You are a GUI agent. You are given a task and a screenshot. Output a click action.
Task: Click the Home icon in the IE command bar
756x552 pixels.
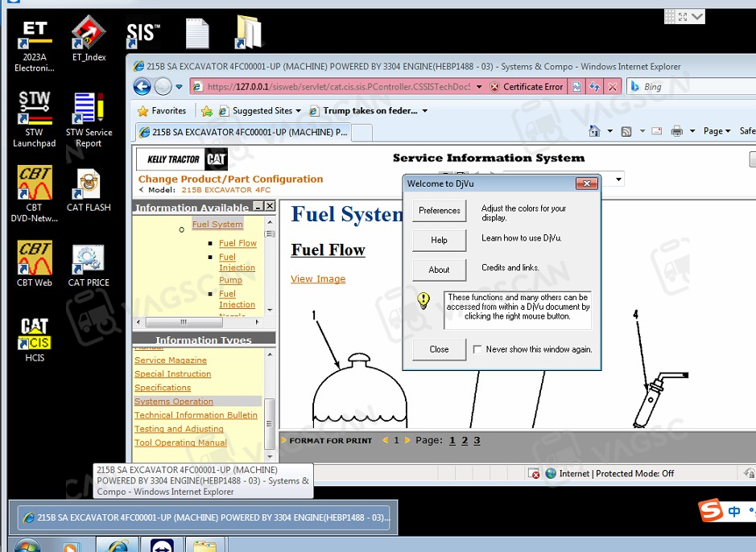point(594,131)
